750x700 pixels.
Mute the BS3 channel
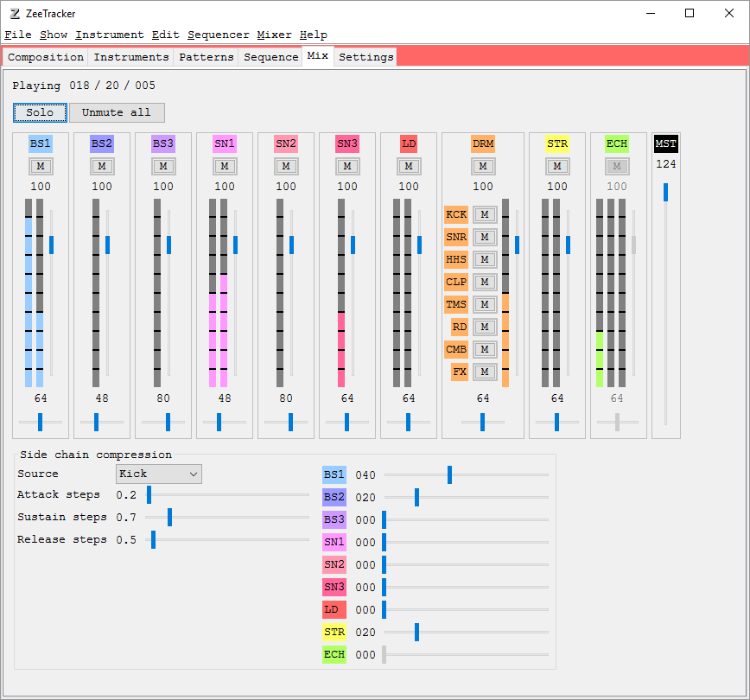tap(163, 166)
